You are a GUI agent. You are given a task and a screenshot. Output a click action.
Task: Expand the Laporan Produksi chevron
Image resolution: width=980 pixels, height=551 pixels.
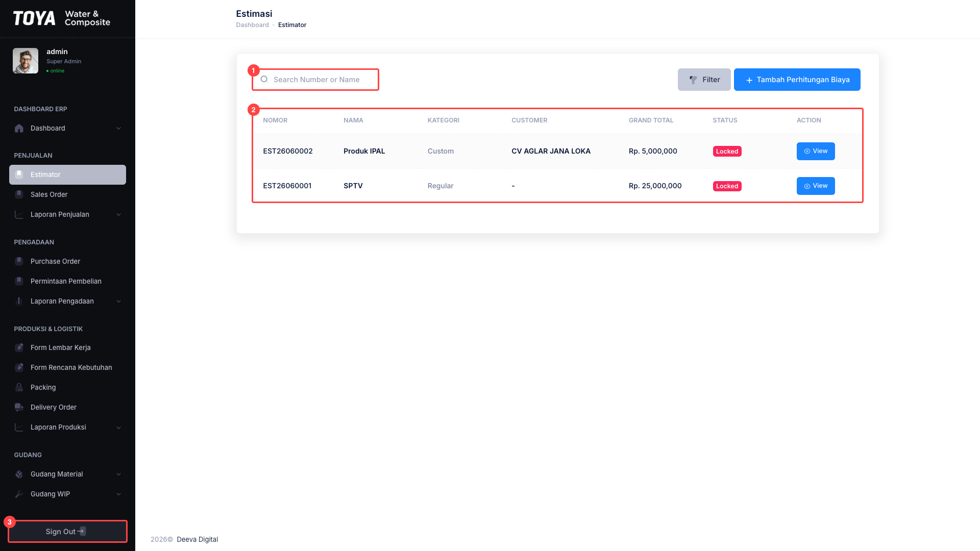pos(118,427)
